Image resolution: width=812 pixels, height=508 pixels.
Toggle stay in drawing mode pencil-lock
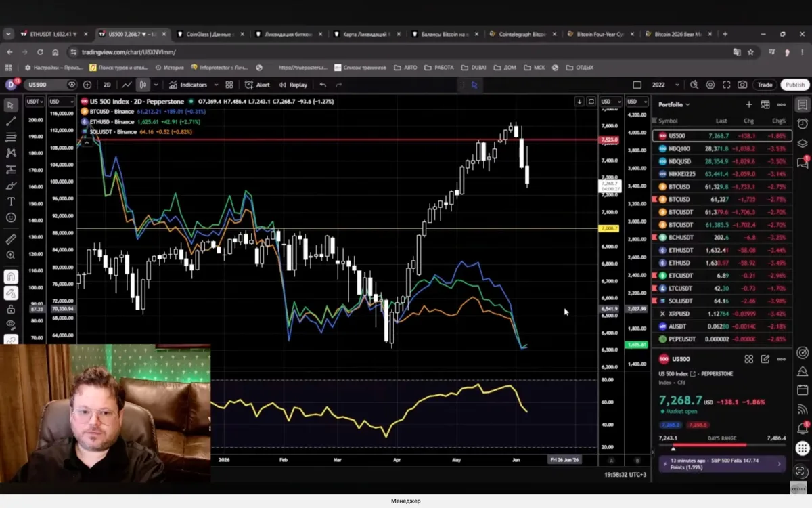[11, 293]
